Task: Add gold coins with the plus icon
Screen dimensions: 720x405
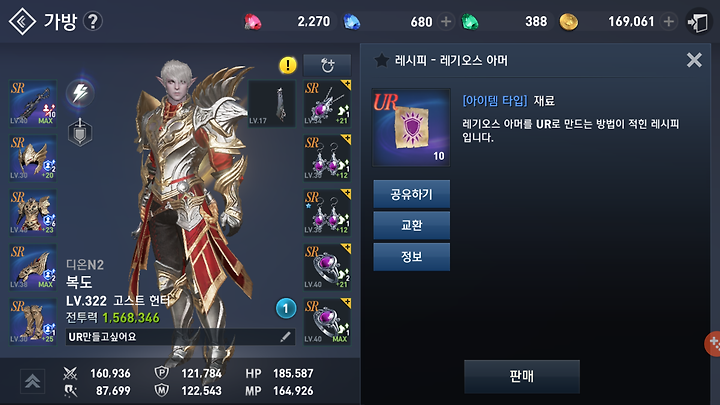Action: [669, 22]
